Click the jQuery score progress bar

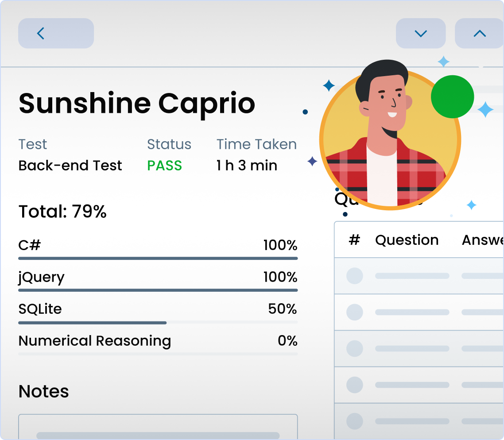tap(158, 290)
